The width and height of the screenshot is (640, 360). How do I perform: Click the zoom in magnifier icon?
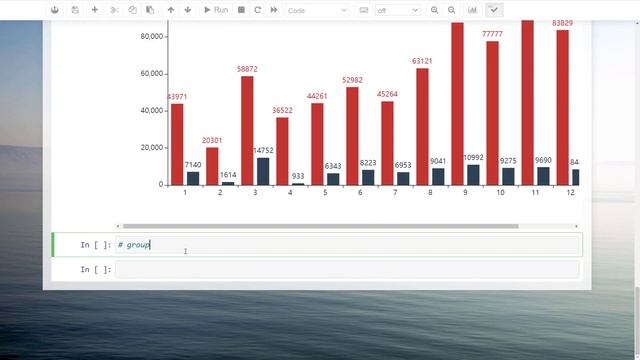tap(434, 10)
